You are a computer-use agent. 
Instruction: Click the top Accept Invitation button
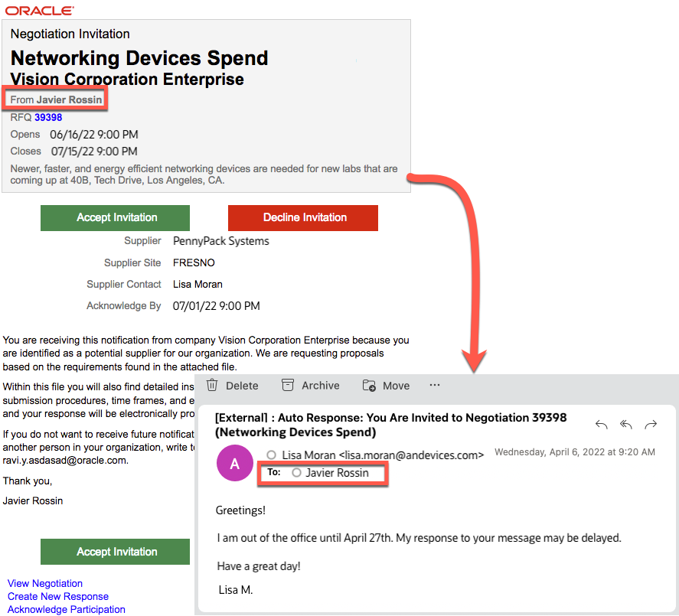point(115,218)
